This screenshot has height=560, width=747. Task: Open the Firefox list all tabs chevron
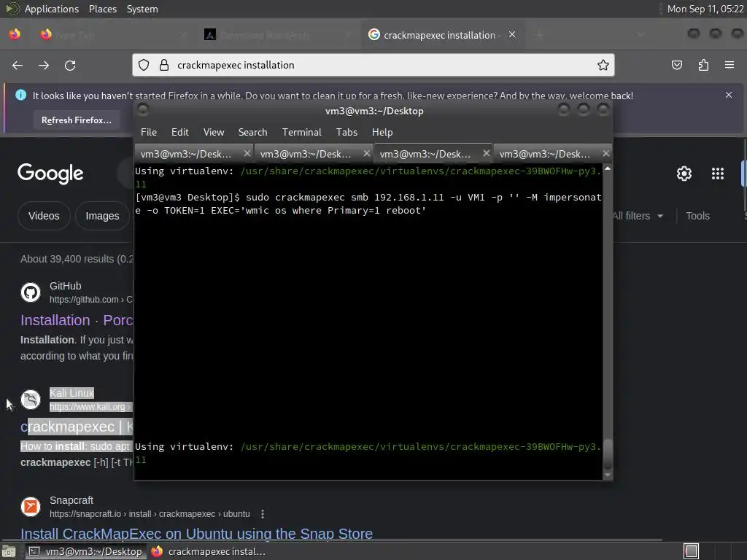[640, 34]
